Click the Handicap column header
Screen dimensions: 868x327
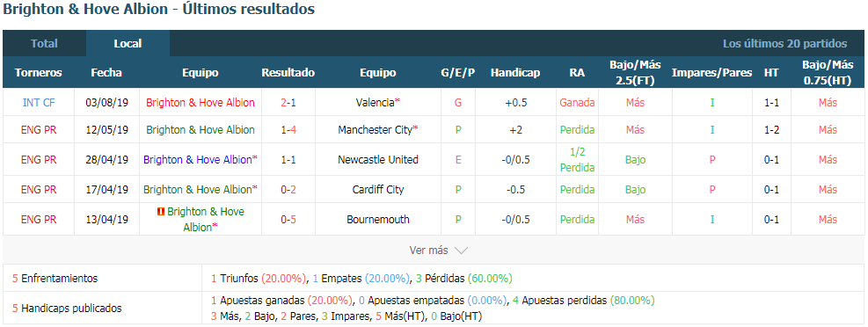[x=515, y=72]
